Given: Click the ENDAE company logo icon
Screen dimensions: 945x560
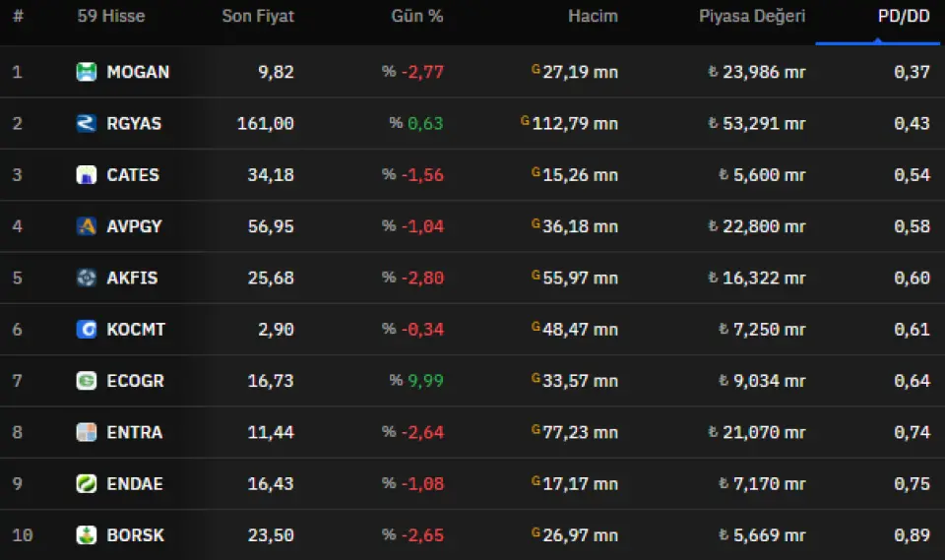Looking at the screenshot, I should (87, 484).
